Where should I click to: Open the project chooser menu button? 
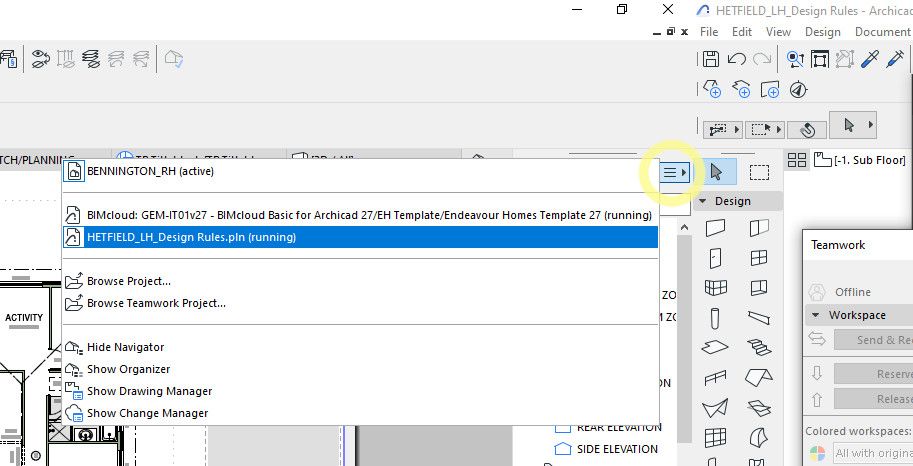pyautogui.click(x=674, y=172)
